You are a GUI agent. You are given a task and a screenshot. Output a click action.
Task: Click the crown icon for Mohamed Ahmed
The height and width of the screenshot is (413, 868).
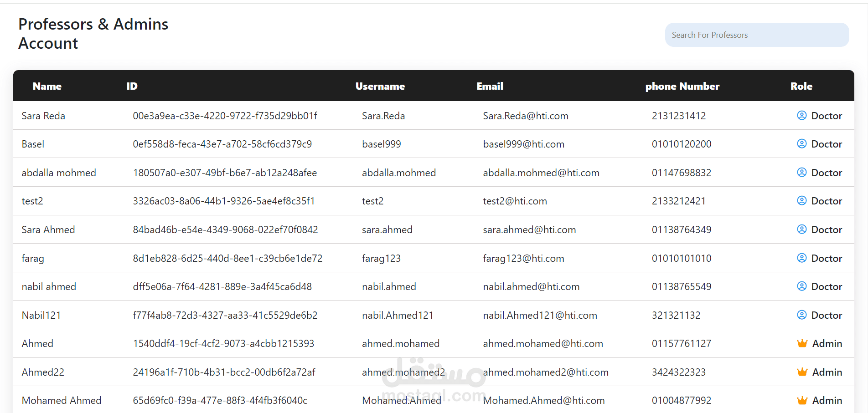tap(802, 400)
